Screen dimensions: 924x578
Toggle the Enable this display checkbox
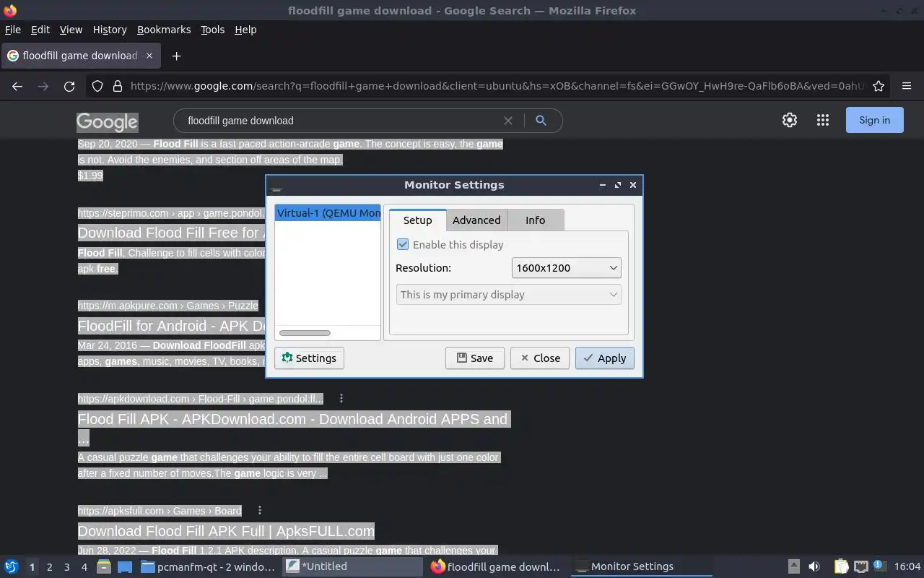click(403, 245)
